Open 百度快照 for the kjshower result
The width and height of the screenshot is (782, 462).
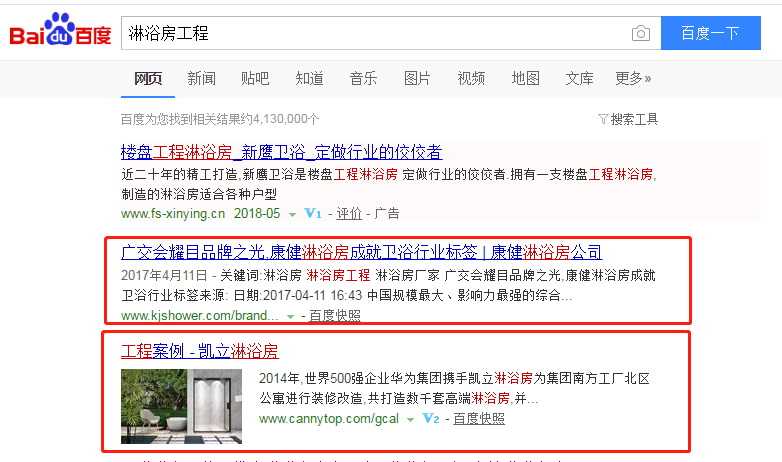[x=335, y=315]
